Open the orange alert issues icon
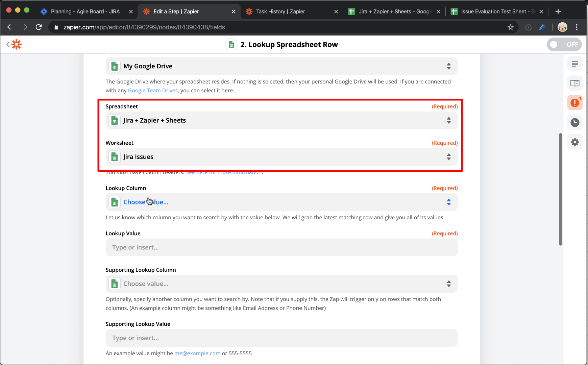 click(x=575, y=103)
